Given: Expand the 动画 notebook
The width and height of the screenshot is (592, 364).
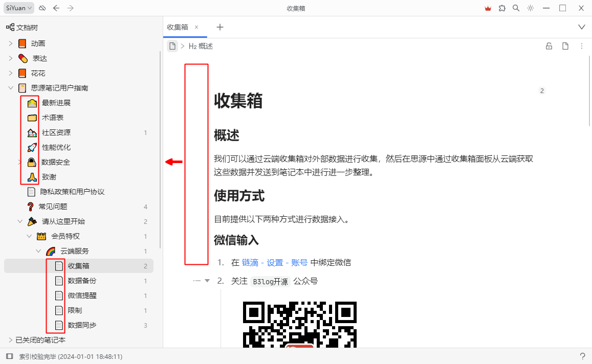Looking at the screenshot, I should [10, 43].
